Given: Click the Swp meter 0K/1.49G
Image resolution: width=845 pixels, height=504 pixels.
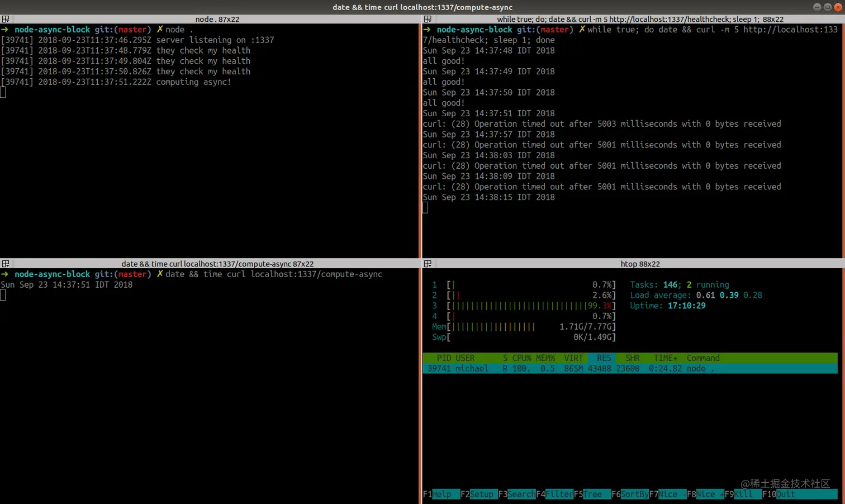Looking at the screenshot, I should [x=524, y=337].
